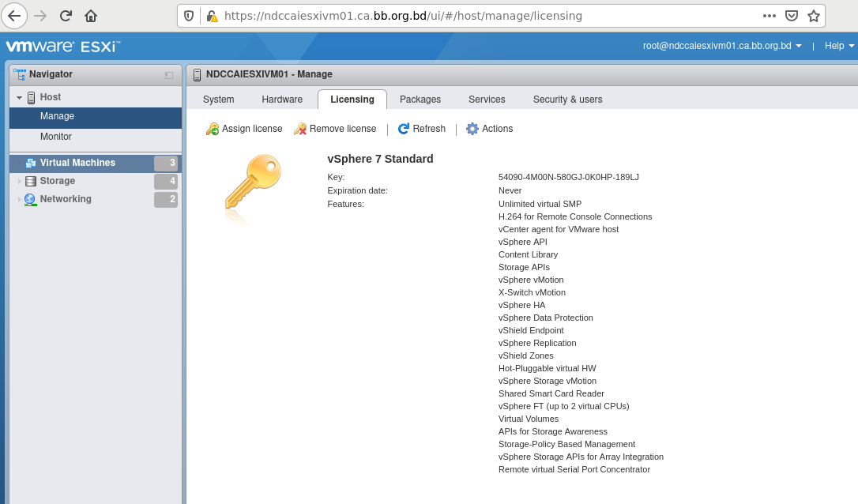Screen dimensions: 858x504
Task: Click the Virtual Machines count badge 3
Action: click(166, 163)
